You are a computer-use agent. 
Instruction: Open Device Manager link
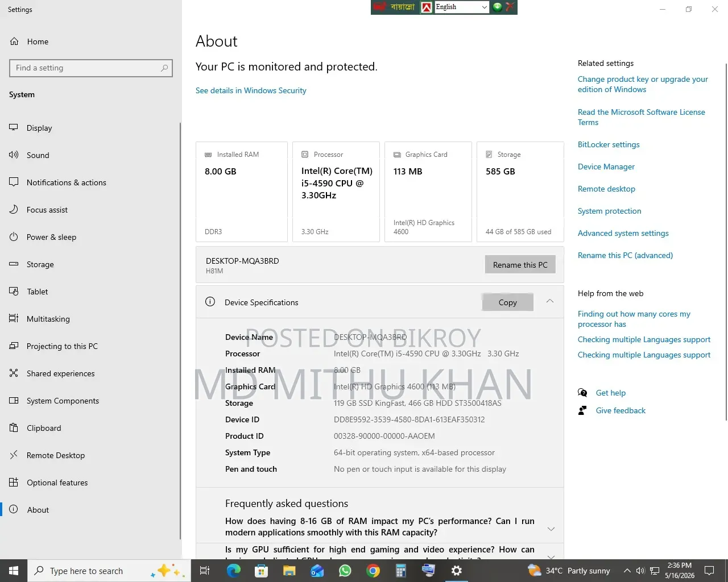point(606,167)
